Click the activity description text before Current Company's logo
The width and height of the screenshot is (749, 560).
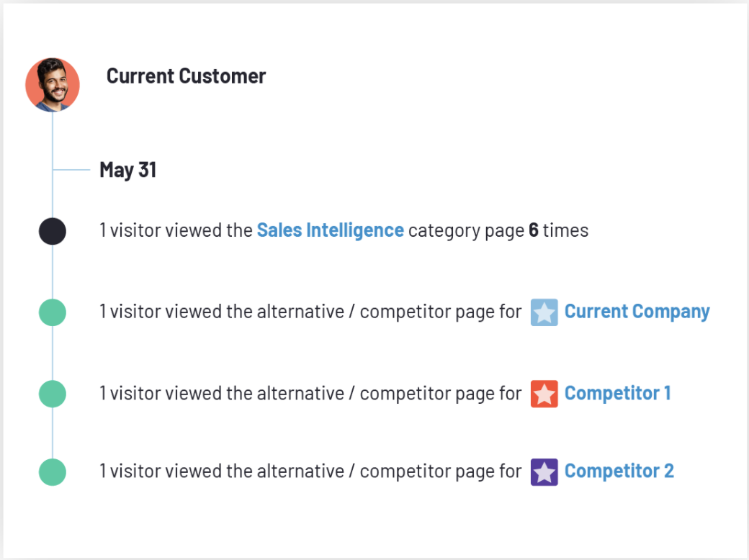pos(310,312)
